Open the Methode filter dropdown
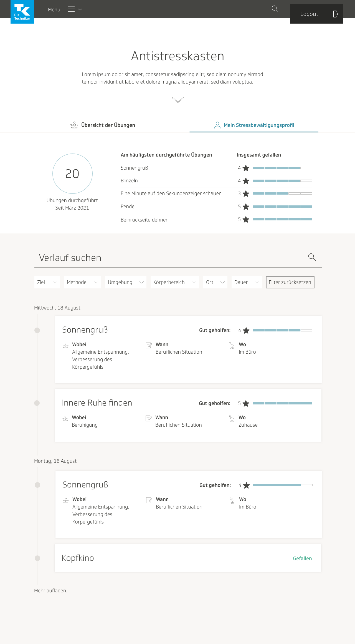355x644 pixels. click(x=82, y=282)
